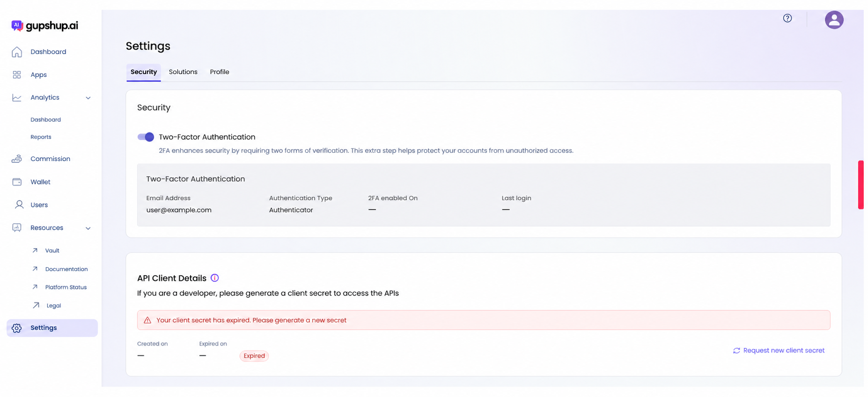Click the expired secret warning triangle icon
The width and height of the screenshot is (868, 397).
pos(147,320)
